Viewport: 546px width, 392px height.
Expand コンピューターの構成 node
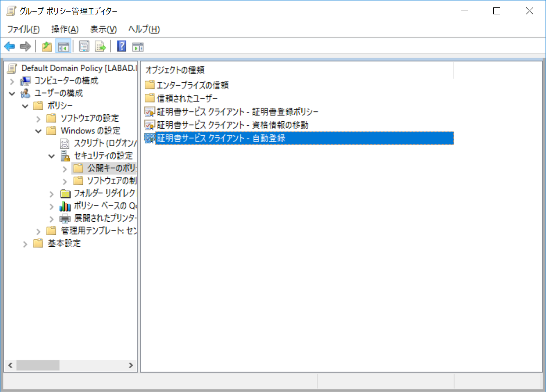click(12, 81)
